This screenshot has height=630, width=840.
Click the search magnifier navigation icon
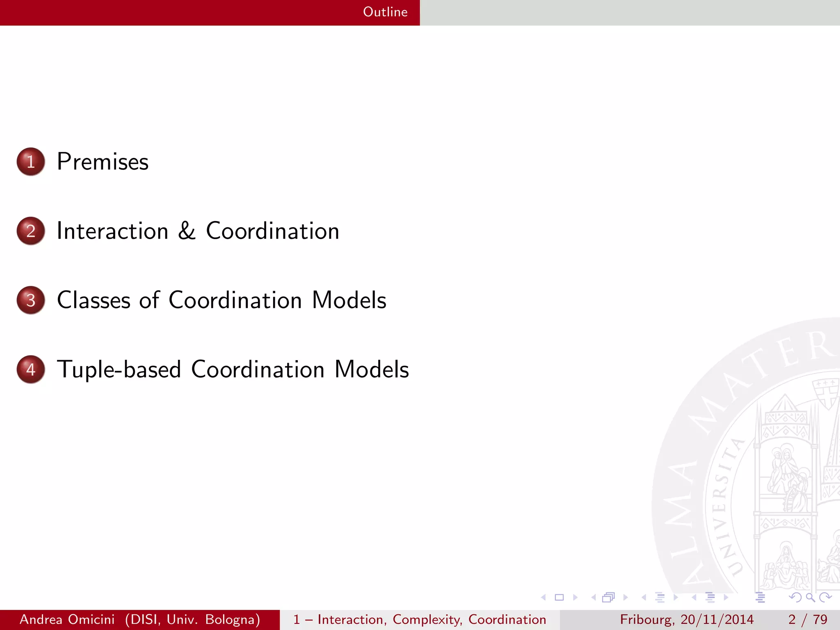click(x=810, y=598)
